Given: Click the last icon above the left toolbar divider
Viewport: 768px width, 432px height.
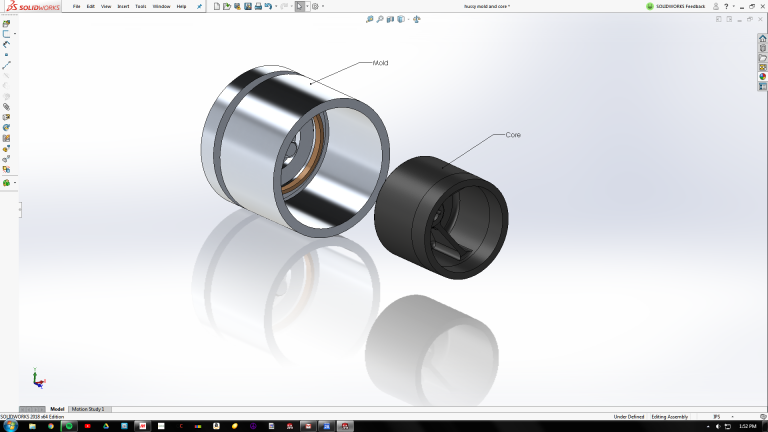Looking at the screenshot, I should [x=6, y=169].
